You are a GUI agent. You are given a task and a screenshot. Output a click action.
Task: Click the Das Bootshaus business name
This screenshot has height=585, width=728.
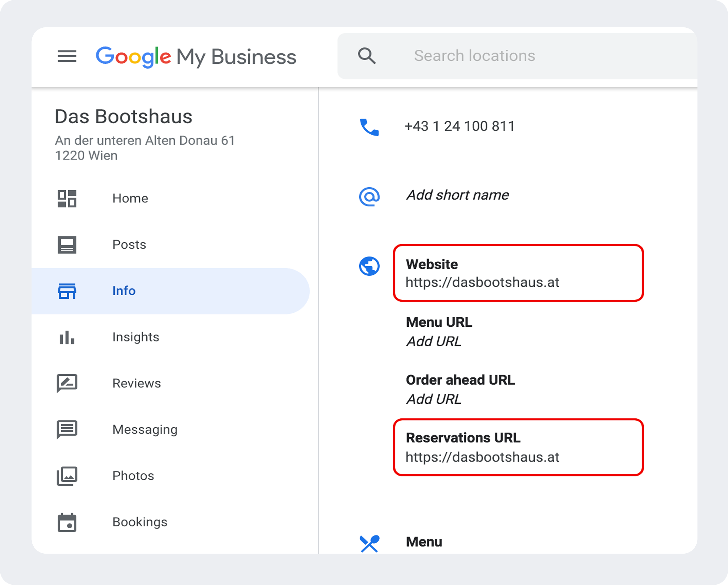point(124,117)
